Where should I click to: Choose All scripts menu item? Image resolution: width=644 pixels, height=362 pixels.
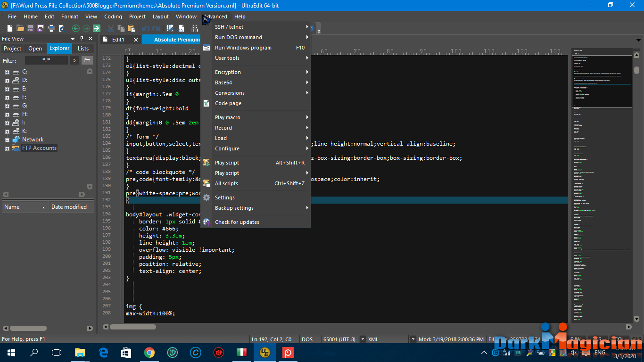click(x=256, y=183)
